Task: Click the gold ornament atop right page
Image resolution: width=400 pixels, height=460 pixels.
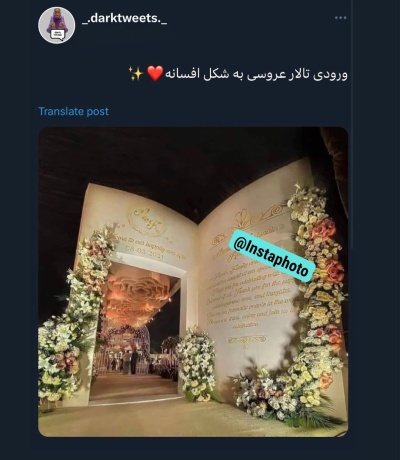Action: 260,214
